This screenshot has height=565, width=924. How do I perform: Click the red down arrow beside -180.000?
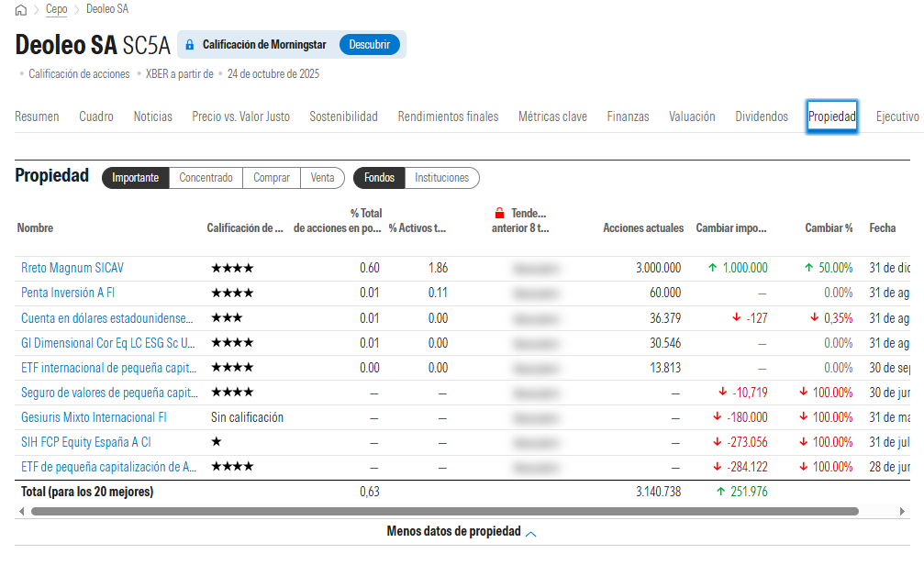click(x=718, y=417)
